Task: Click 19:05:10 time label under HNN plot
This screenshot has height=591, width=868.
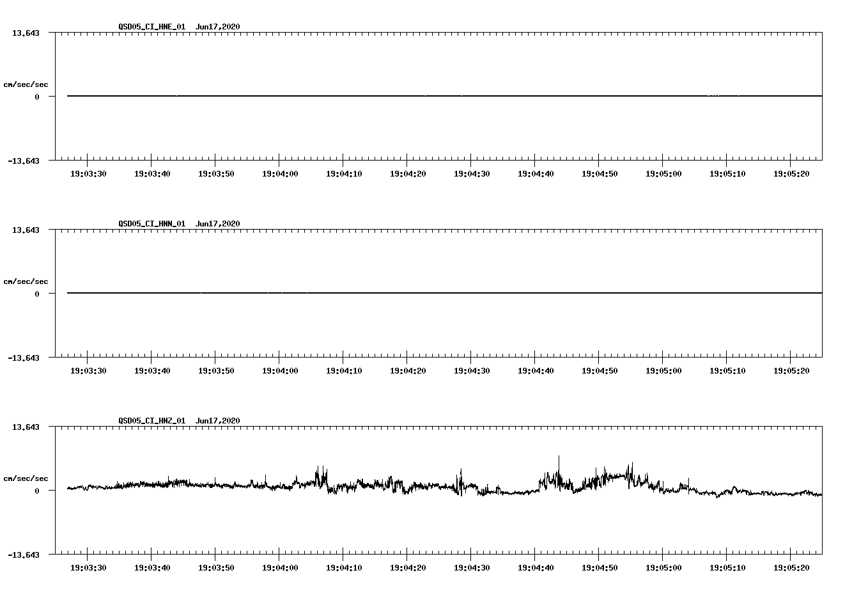Action: (x=727, y=370)
